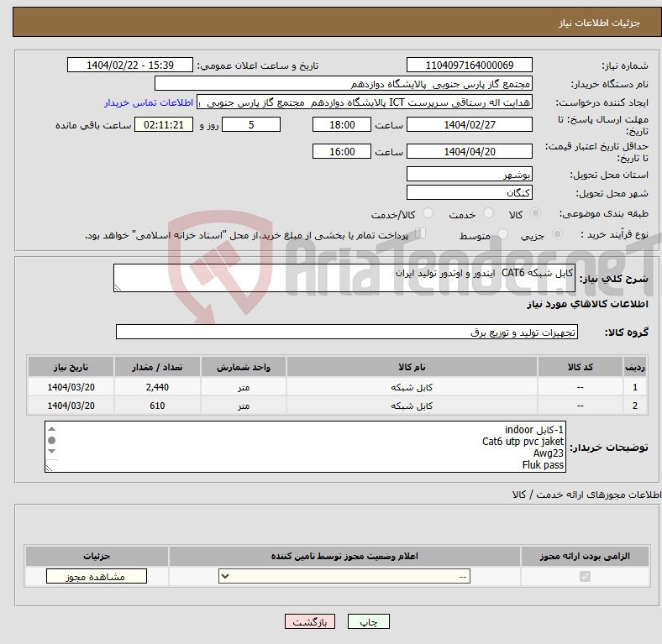Viewport: 662px width, 644px height.
Task: Toggle Islamic treasury payment checkbox
Action: 420,233
